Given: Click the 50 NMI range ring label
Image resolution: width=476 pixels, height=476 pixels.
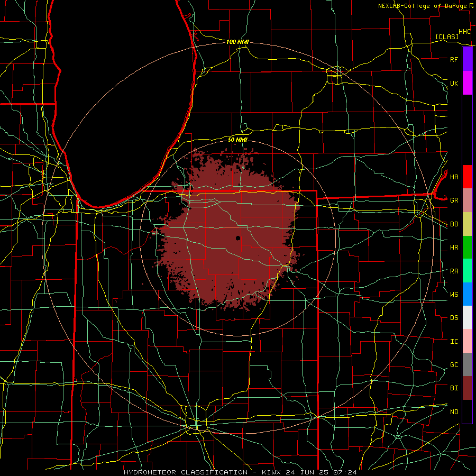Looking at the screenshot, I should [x=237, y=140].
